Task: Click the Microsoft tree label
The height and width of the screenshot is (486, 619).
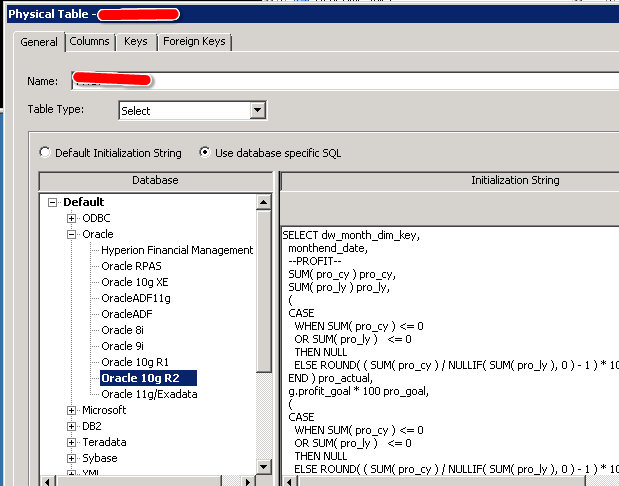Action: (x=104, y=410)
